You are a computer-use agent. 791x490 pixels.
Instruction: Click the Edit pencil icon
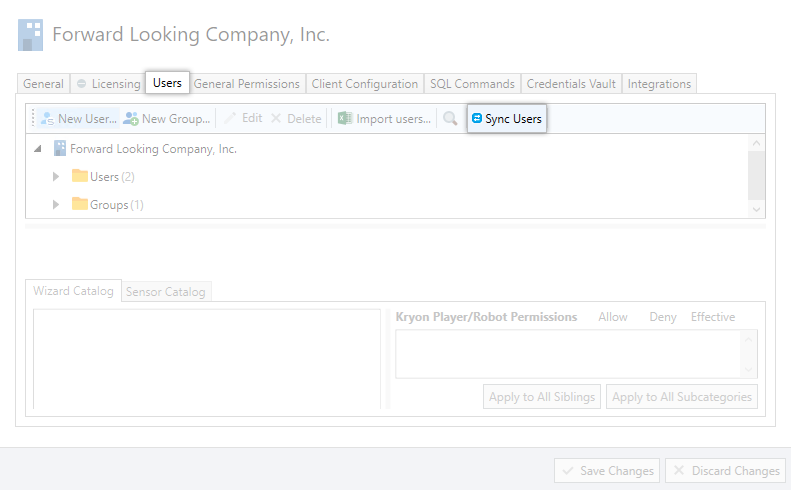point(230,119)
